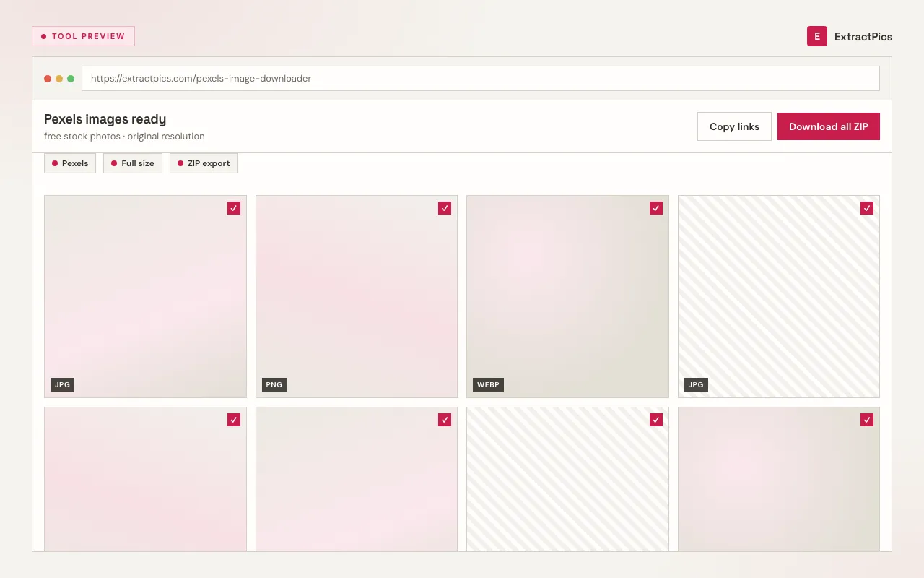The image size is (924, 578).
Task: Click the Download all ZIP button
Action: 829,126
